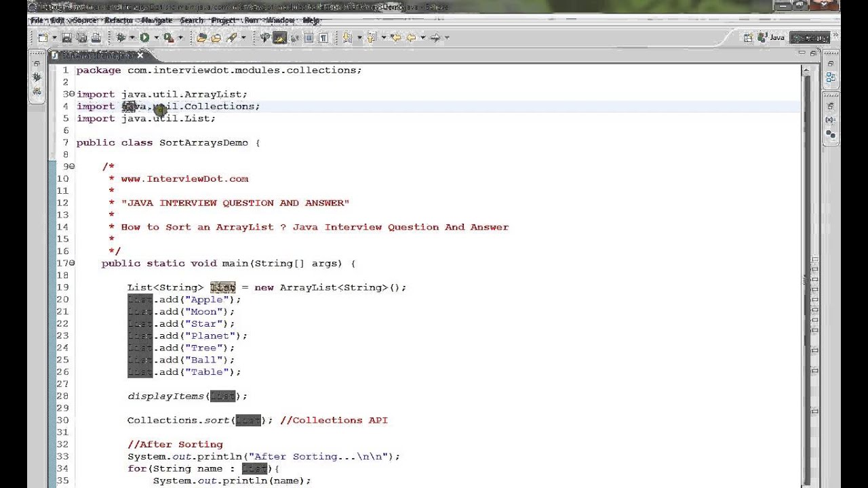The height and width of the screenshot is (488, 868).
Task: Open the Source menu
Action: tap(85, 20)
